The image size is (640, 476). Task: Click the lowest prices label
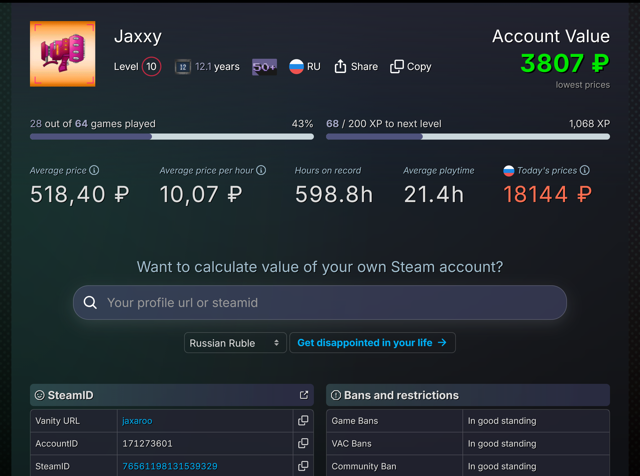click(582, 85)
